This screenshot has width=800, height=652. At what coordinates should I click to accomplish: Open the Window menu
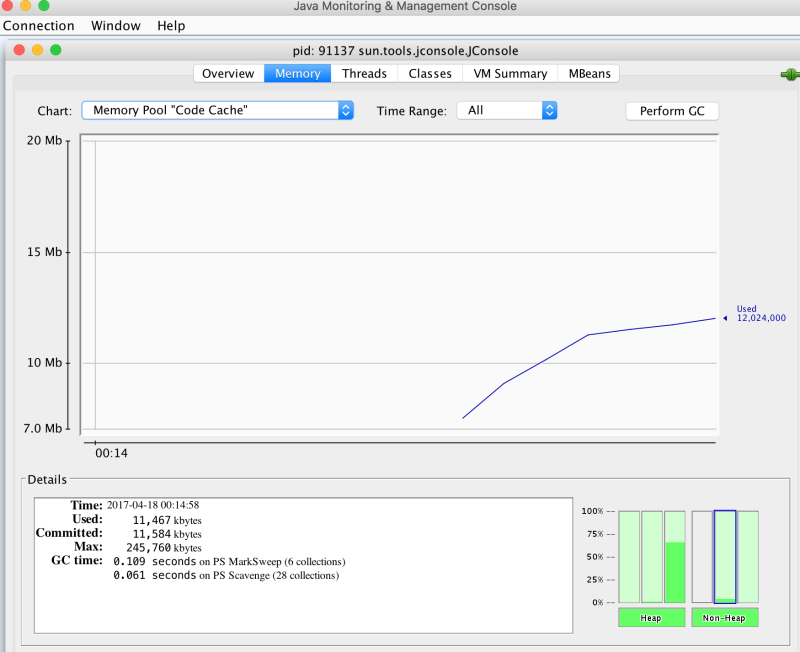115,25
